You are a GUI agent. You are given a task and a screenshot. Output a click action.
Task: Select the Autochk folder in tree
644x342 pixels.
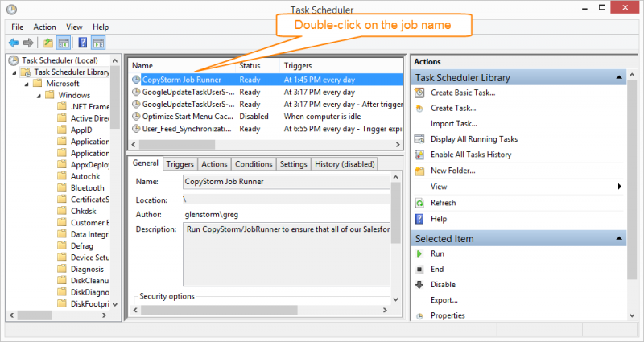(x=85, y=176)
